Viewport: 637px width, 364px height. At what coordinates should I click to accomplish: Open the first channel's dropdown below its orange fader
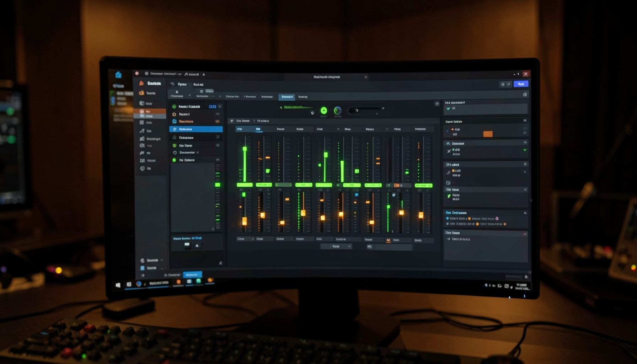[x=245, y=239]
